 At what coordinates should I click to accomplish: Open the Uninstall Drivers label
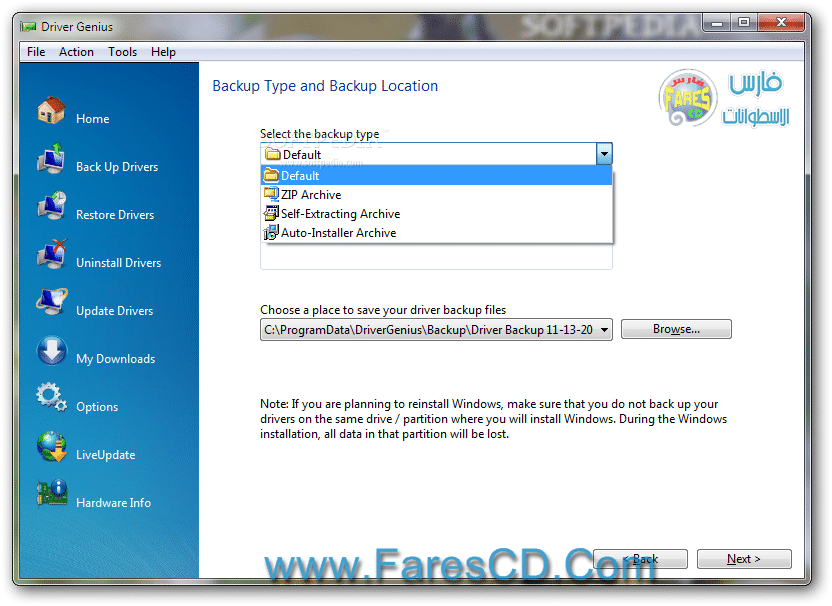pos(118,263)
